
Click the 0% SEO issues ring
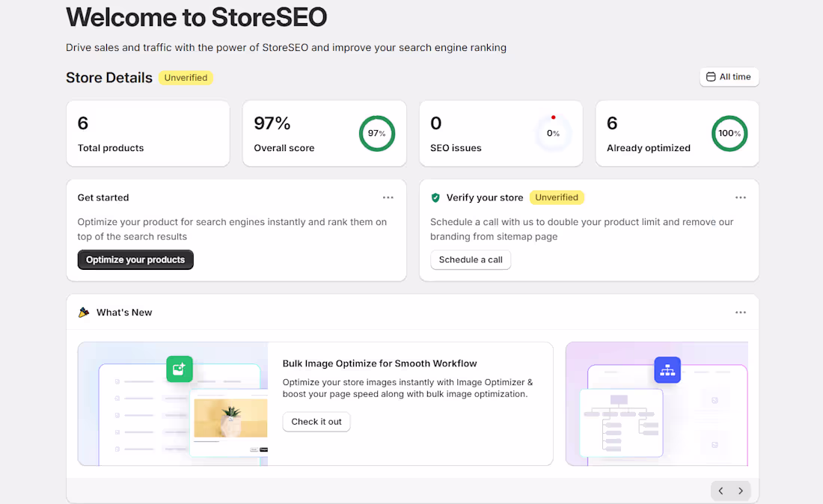pyautogui.click(x=553, y=133)
